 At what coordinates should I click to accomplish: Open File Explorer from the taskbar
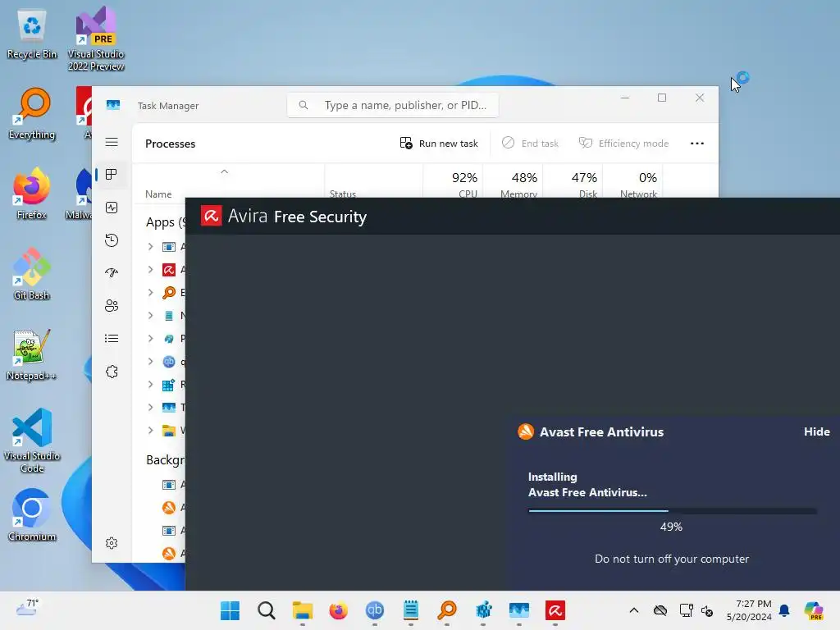(x=302, y=610)
